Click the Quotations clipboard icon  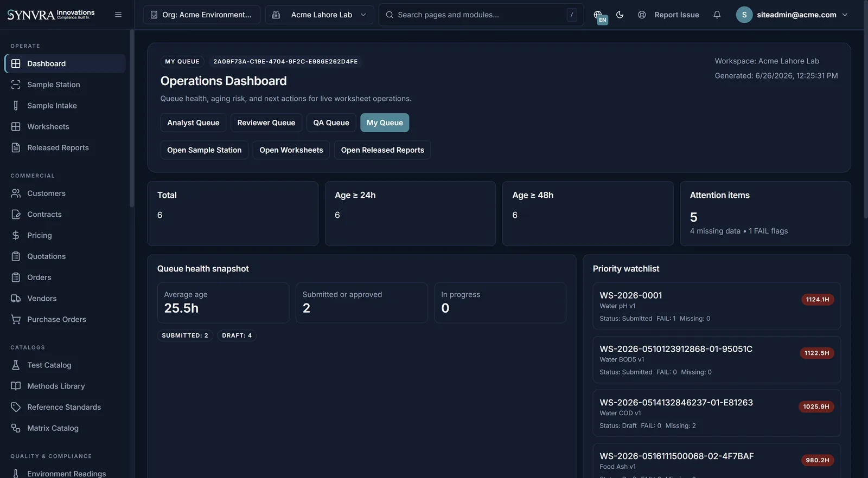point(16,256)
